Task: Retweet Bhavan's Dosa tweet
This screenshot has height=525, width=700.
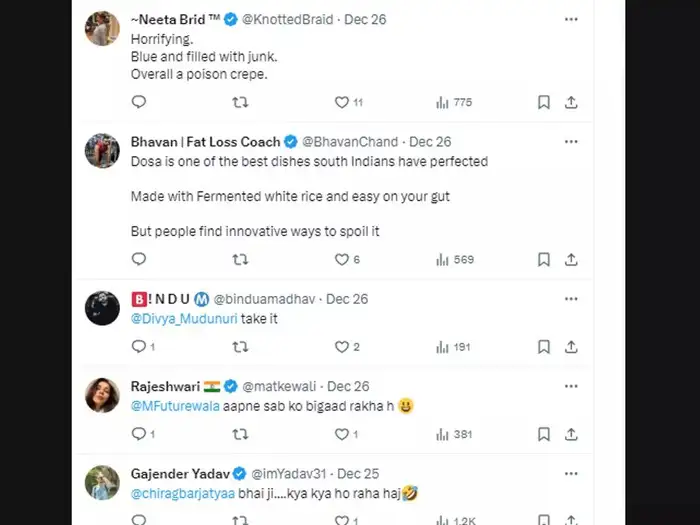Action: click(240, 259)
